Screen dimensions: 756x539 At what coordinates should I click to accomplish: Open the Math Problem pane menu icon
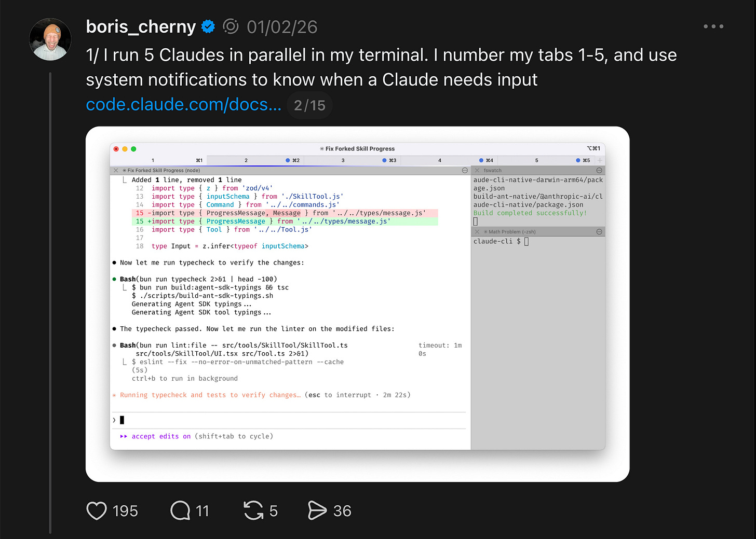tap(599, 232)
